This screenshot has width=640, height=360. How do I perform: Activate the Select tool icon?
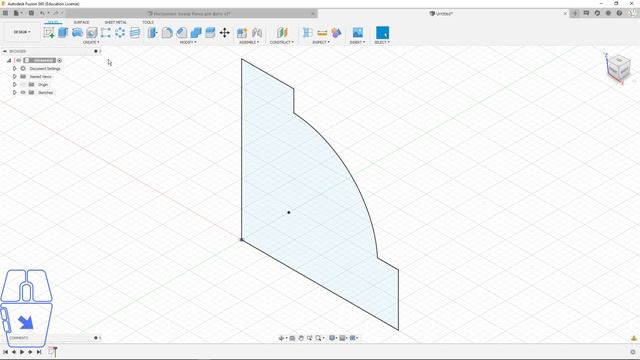[382, 33]
